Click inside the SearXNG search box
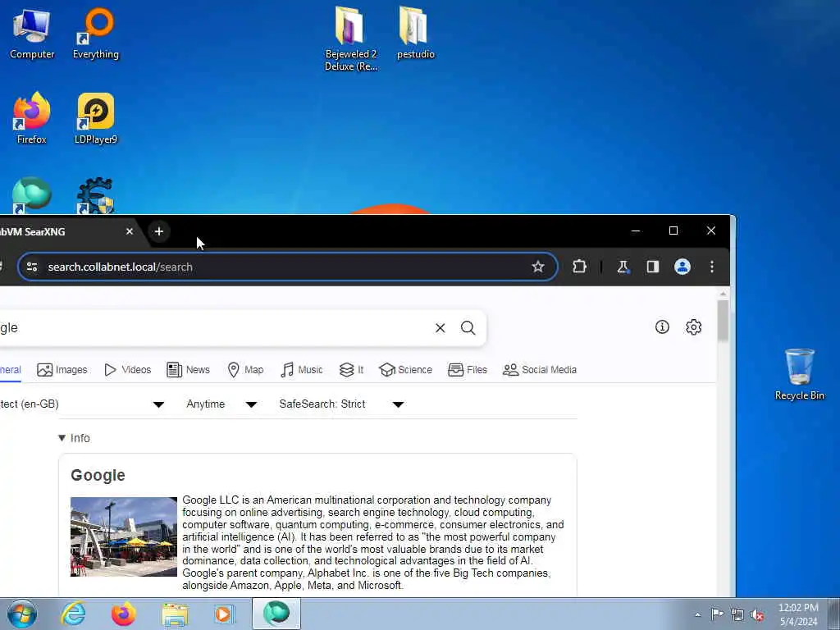 (x=214, y=328)
